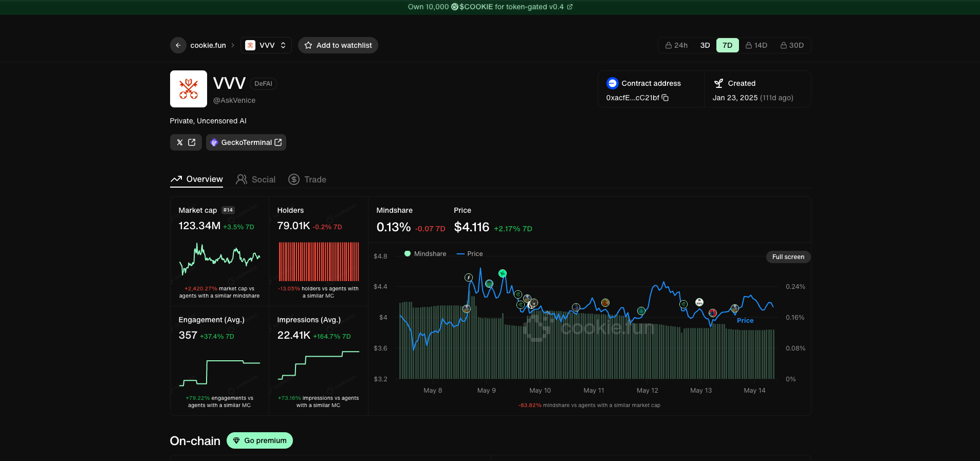980x461 pixels.
Task: Click the white 'ban' tweet marker near May 13
Action: click(699, 302)
